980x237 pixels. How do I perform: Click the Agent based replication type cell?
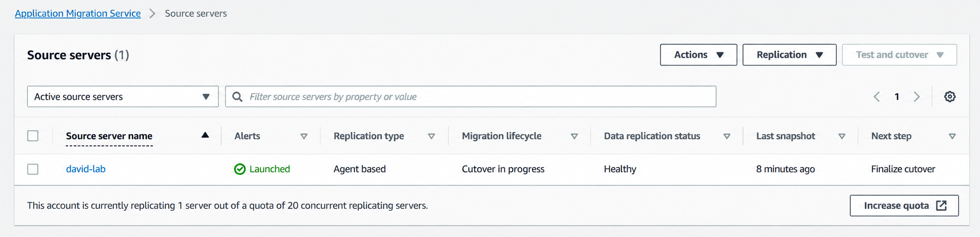click(x=360, y=169)
